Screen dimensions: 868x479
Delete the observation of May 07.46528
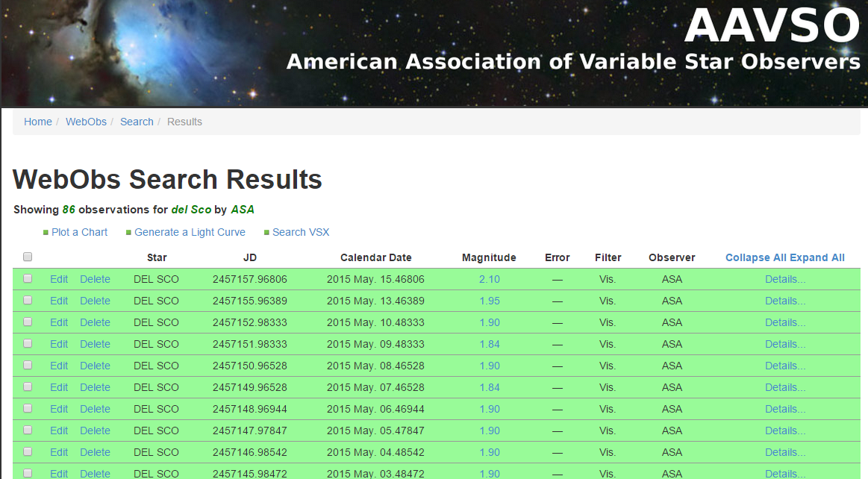click(x=95, y=387)
